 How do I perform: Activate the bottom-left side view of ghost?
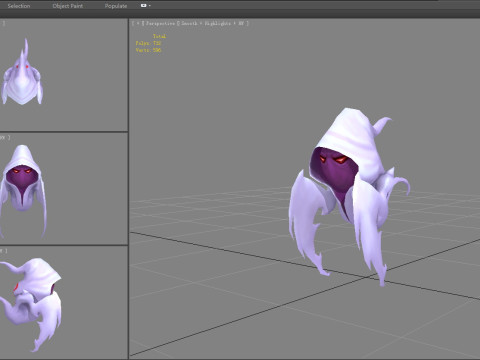[63, 303]
